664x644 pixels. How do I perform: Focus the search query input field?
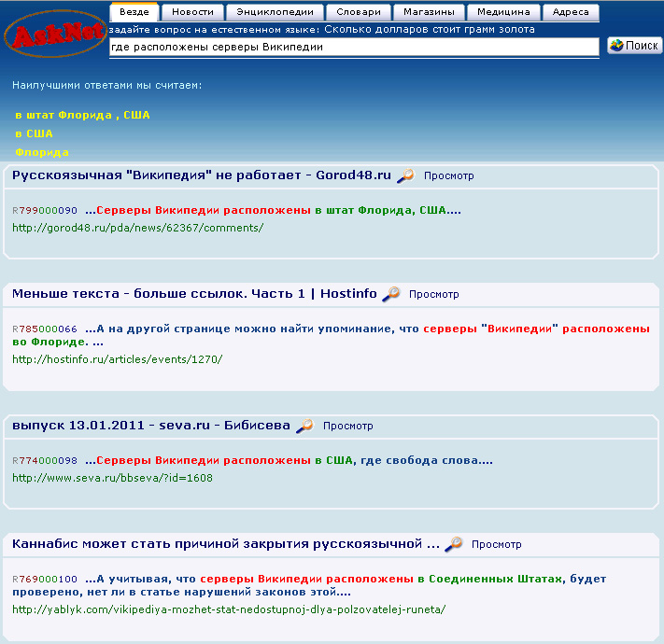click(353, 46)
